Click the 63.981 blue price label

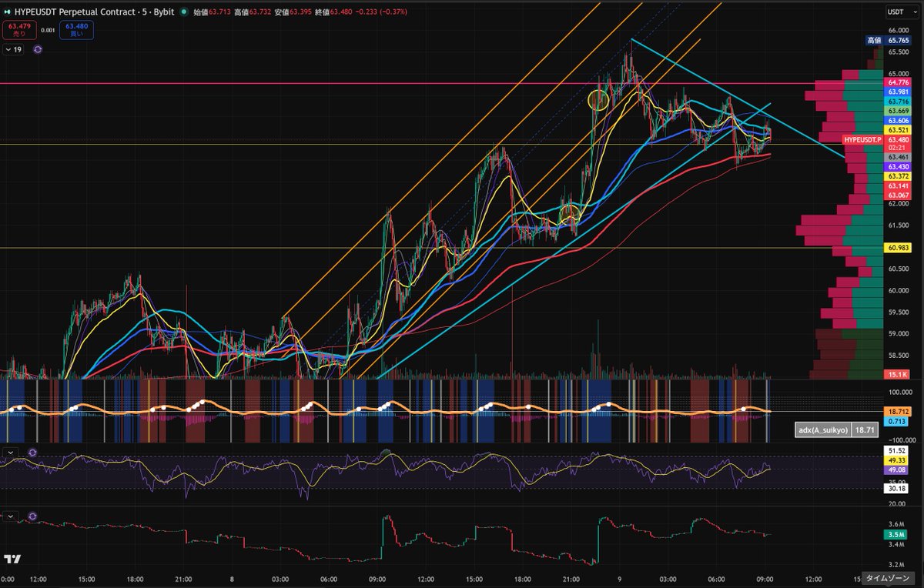pyautogui.click(x=899, y=92)
